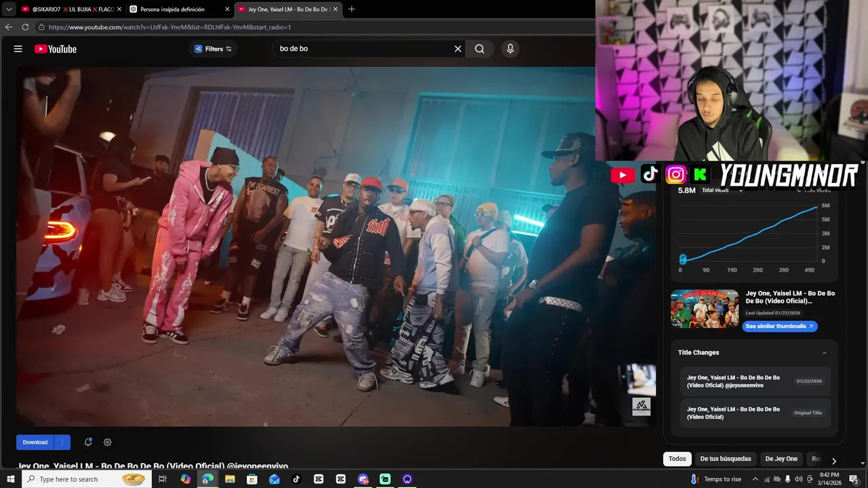Screen dimensions: 868x488
Task: Select the De Jey One chip
Action: pos(781,459)
